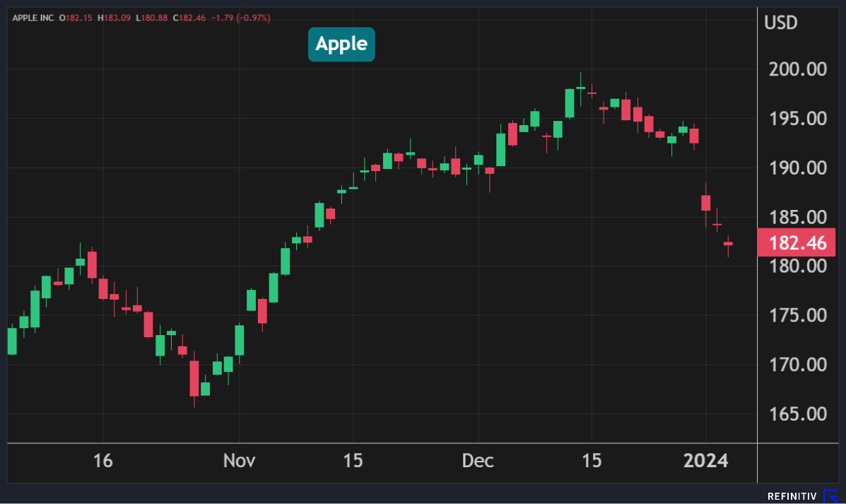Click the lowest red candlestick near 166
This screenshot has width=846, height=504.
(x=194, y=378)
